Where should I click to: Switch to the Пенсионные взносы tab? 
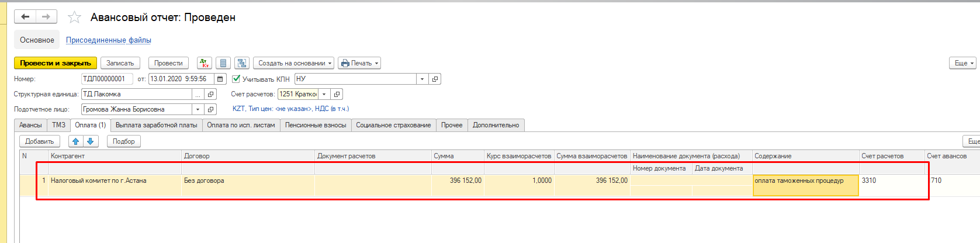(x=316, y=125)
